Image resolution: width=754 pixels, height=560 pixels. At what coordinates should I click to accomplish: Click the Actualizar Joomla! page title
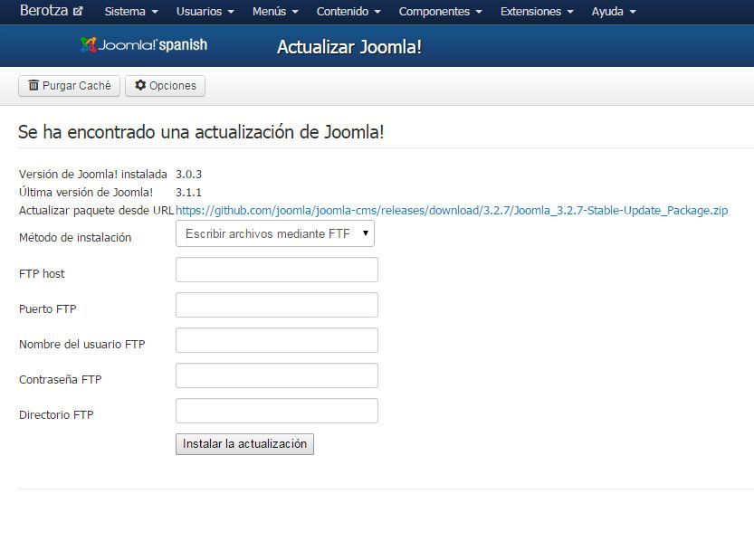click(349, 47)
